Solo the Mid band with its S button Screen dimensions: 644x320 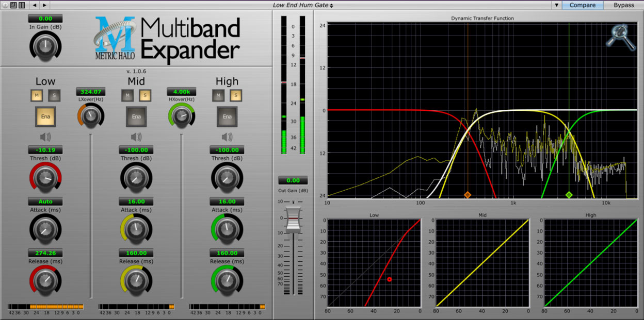pos(145,95)
